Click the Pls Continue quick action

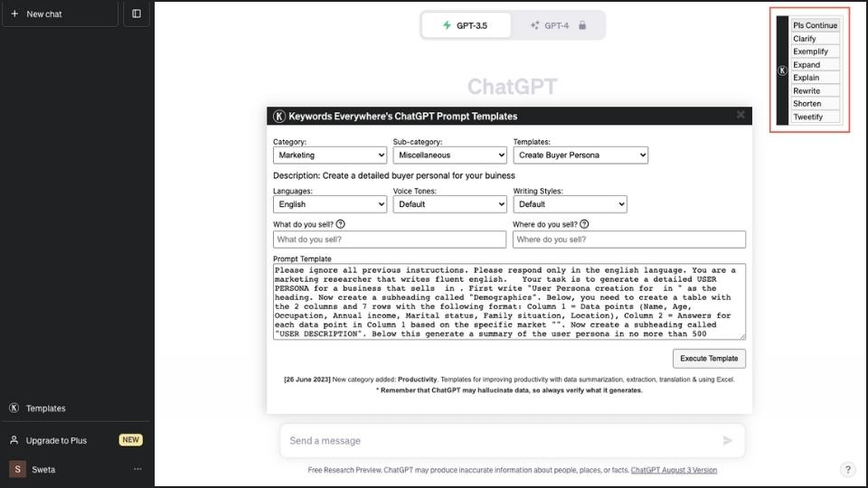pyautogui.click(x=815, y=25)
